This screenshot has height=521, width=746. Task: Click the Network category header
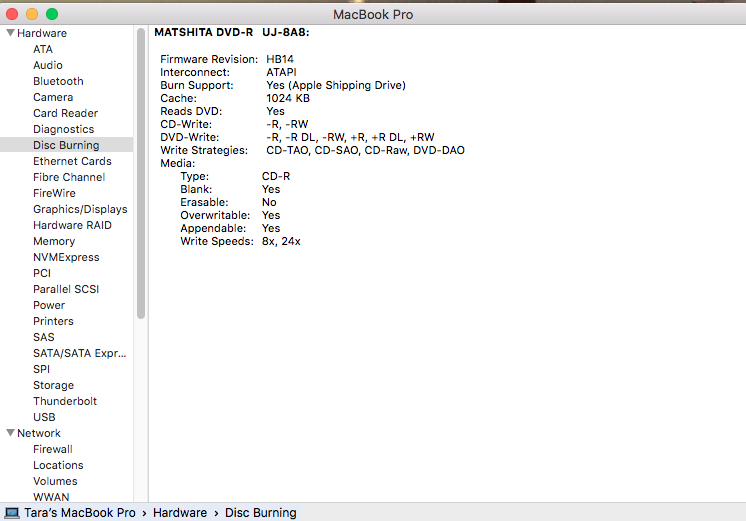pos(39,433)
